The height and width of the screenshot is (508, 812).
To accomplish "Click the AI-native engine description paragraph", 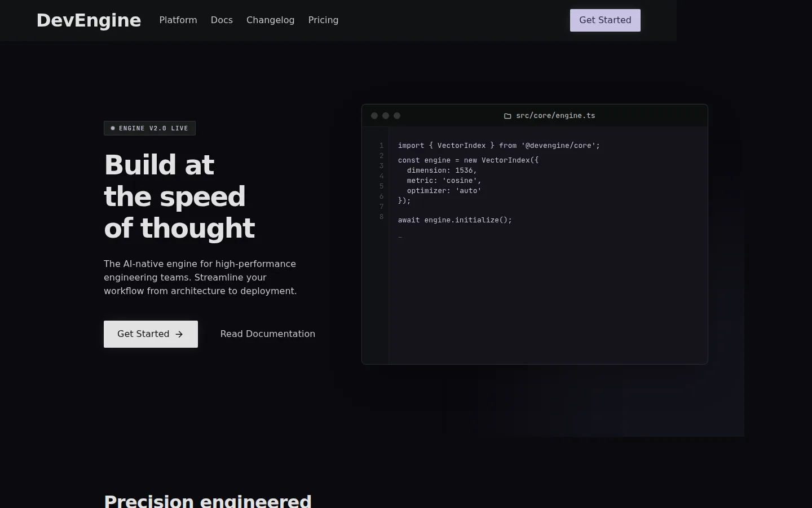I will point(200,278).
